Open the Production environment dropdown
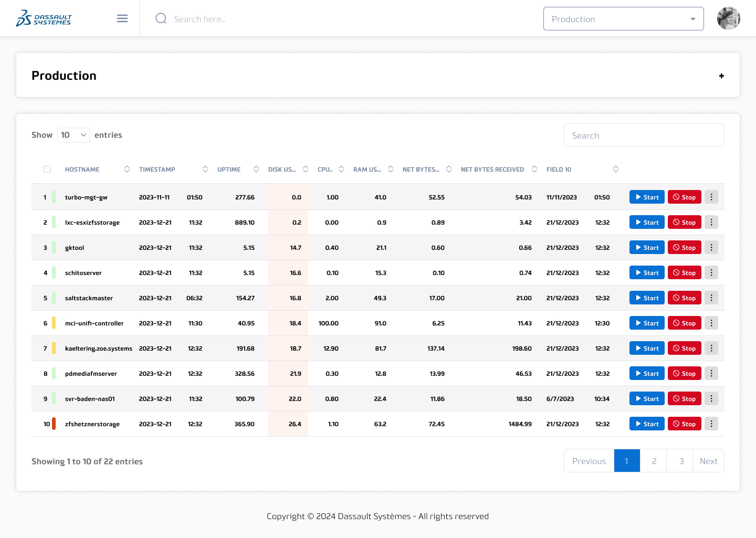The width and height of the screenshot is (756, 538). tap(623, 19)
